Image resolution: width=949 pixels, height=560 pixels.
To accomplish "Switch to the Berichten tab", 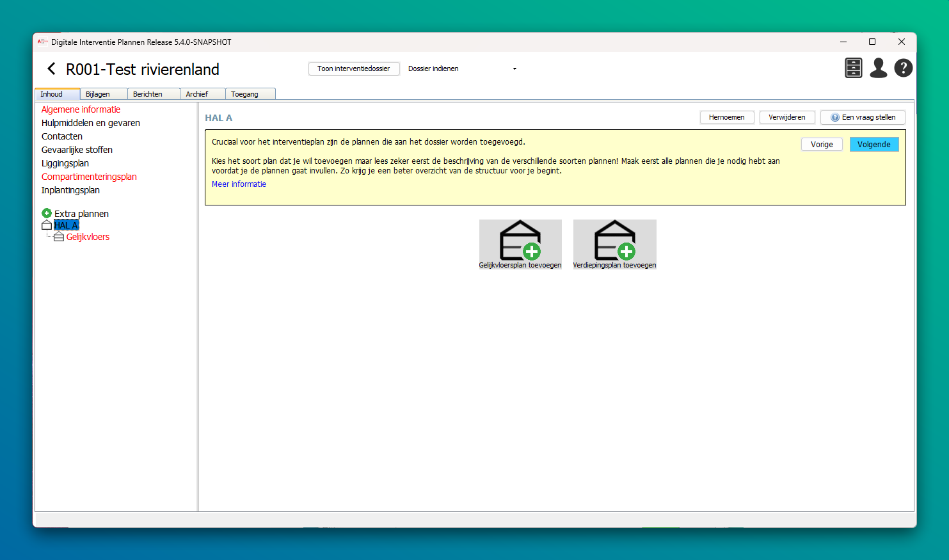I will click(x=154, y=94).
